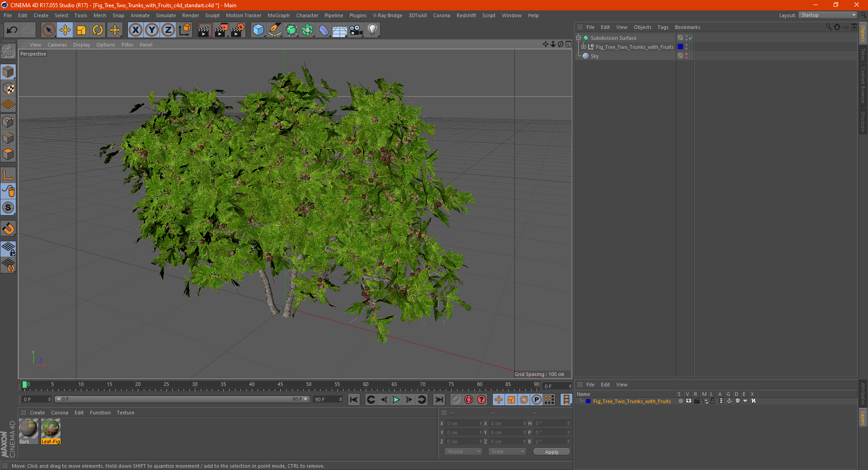The height and width of the screenshot is (470, 868).
Task: Toggle Sky visibility dots
Action: click(686, 56)
